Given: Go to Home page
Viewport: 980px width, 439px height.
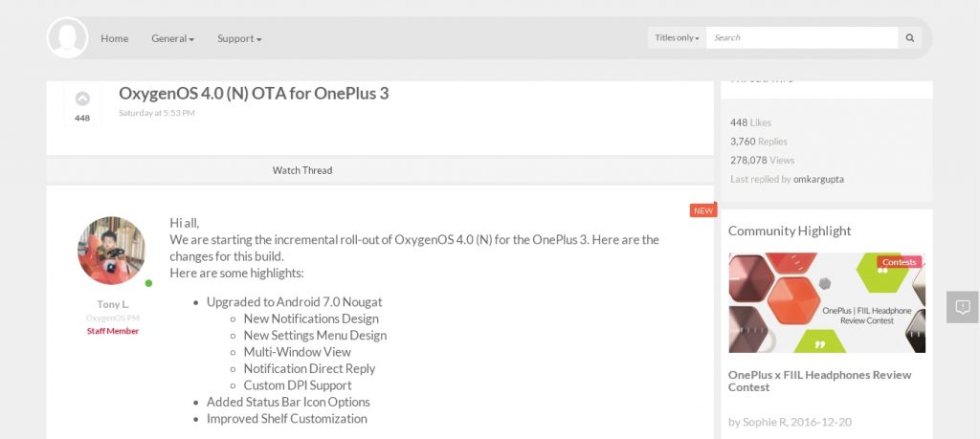Looking at the screenshot, I should 115,38.
